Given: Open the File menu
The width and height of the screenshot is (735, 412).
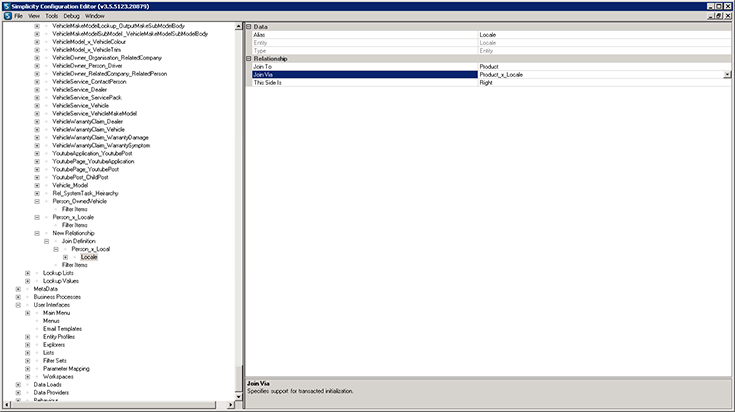Looking at the screenshot, I should point(18,16).
